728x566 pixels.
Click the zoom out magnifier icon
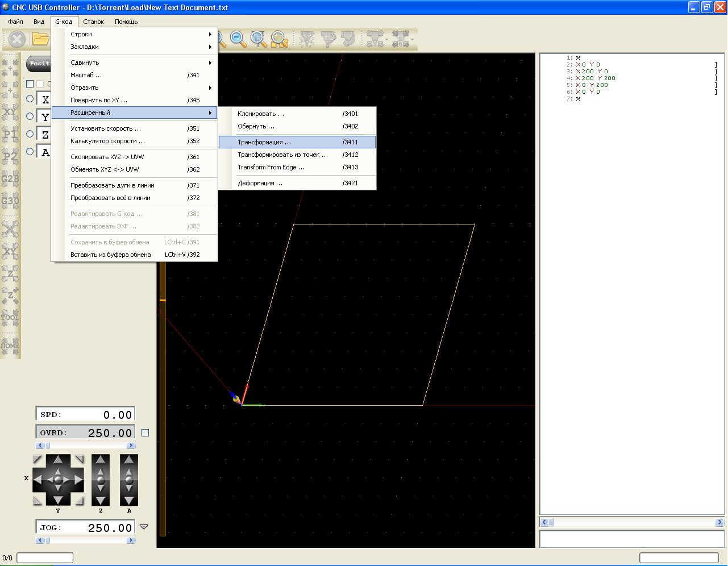(x=238, y=39)
